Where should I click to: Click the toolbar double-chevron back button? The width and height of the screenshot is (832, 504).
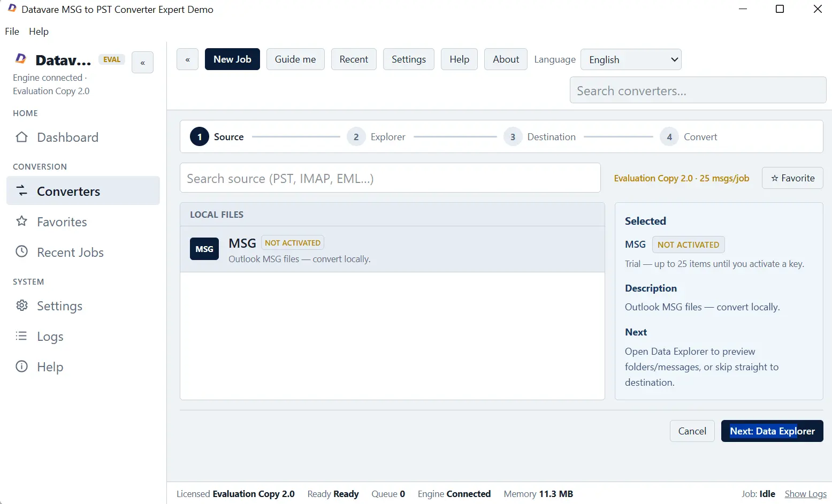pos(187,59)
